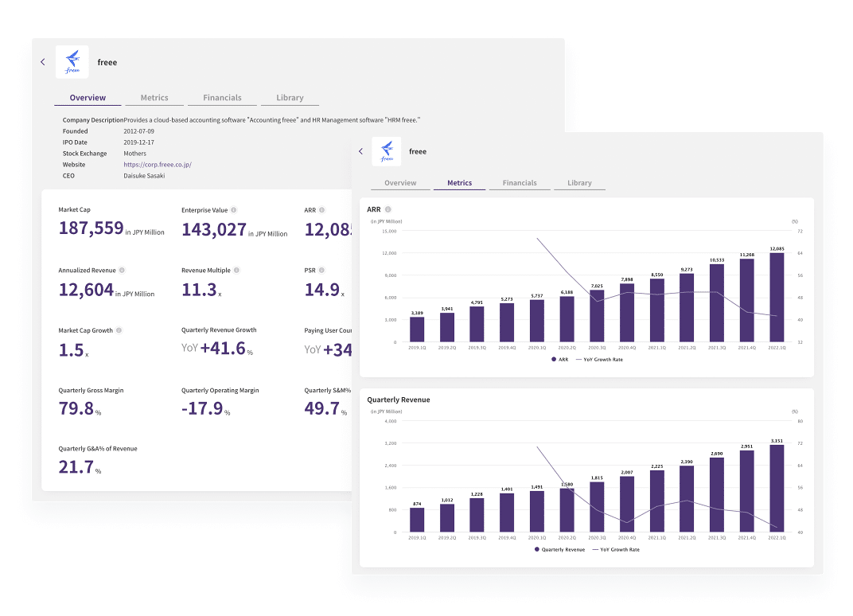Toggle YoY Growth Rate in Quarterly Revenue legend
The image size is (853, 616).
click(x=617, y=550)
